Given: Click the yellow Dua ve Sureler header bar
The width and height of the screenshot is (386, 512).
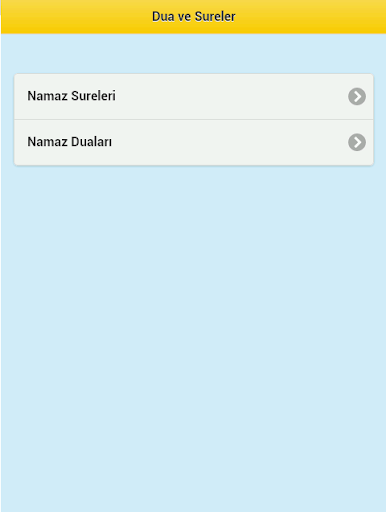Looking at the screenshot, I should click(x=194, y=17).
